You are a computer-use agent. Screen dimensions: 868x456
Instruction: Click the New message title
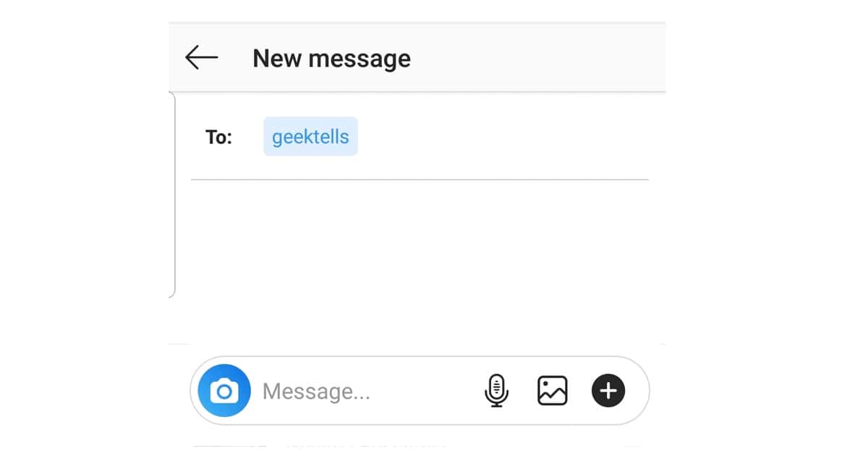(331, 58)
